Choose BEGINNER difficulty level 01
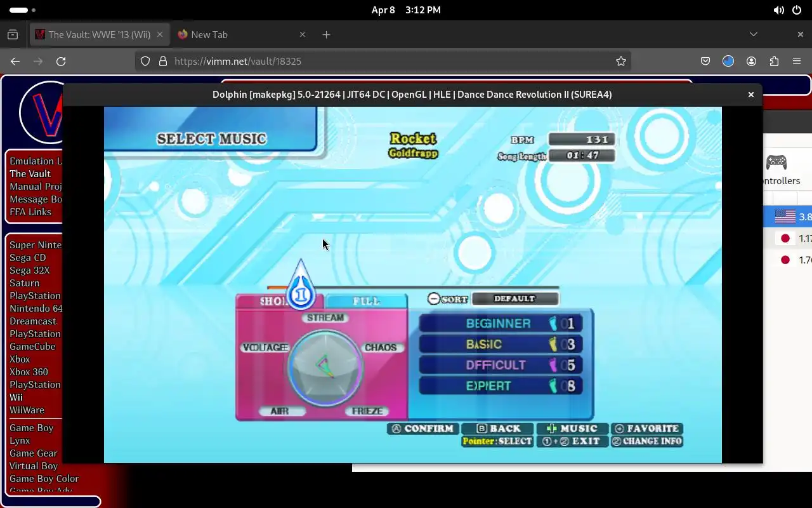This screenshot has width=812, height=508. 501,323
